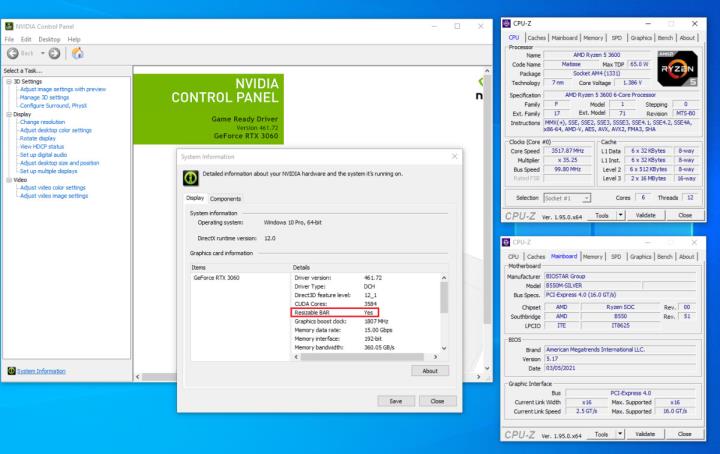Open the Edit menu
The width and height of the screenshot is (720, 454).
[26, 39]
